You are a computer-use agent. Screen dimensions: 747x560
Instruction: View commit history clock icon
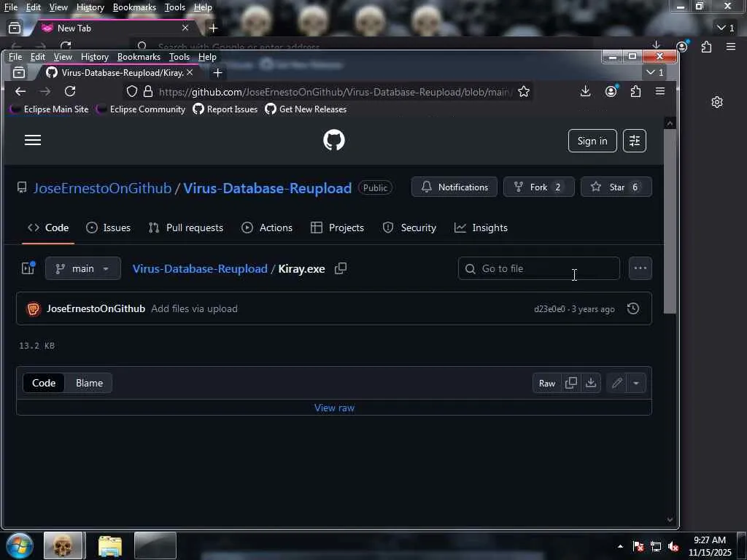click(632, 308)
